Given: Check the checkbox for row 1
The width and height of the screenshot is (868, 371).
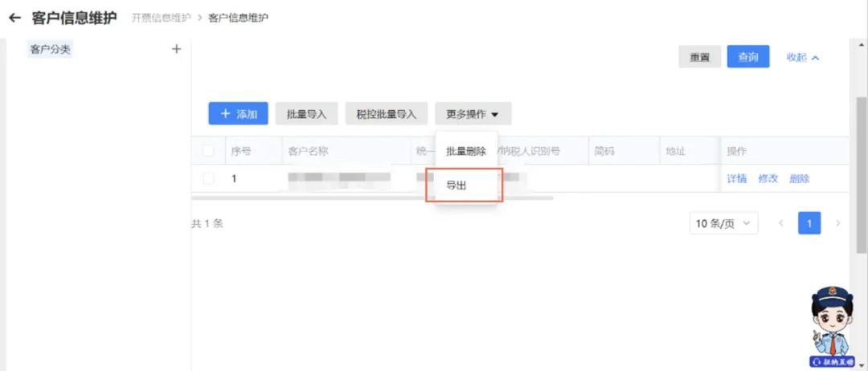Looking at the screenshot, I should pos(208,178).
